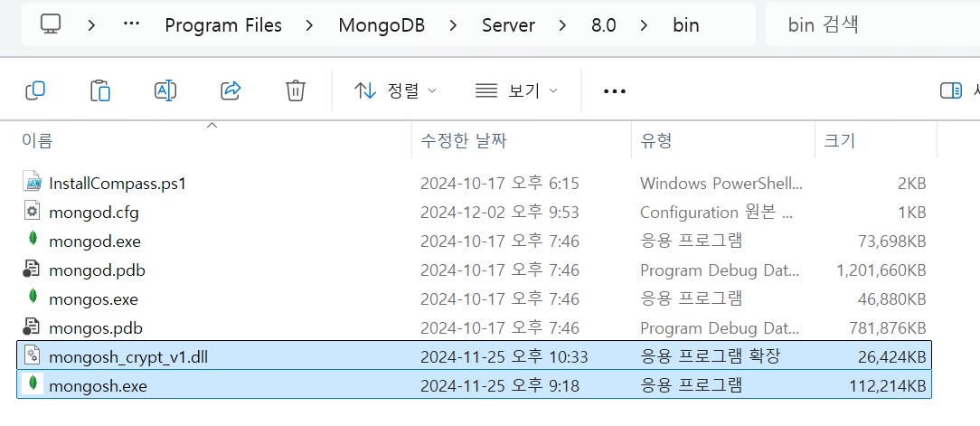Sort by the 이름 column header

click(x=37, y=141)
